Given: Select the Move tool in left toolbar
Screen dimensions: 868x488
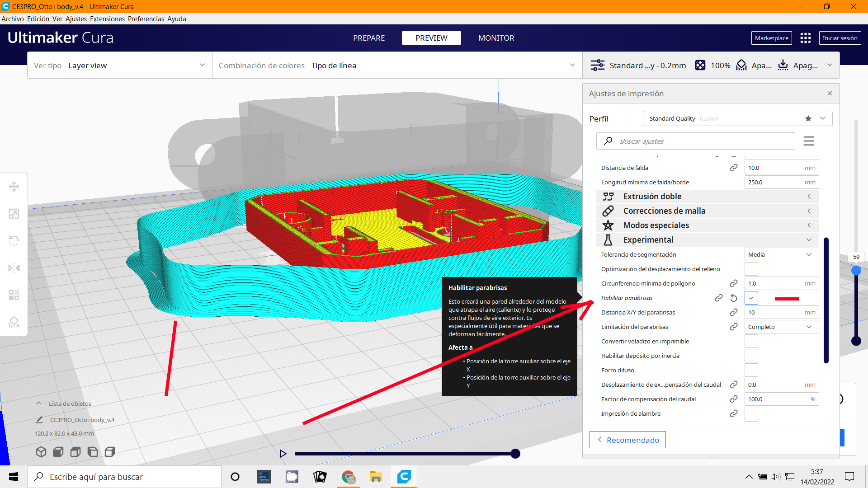Looking at the screenshot, I should 14,187.
